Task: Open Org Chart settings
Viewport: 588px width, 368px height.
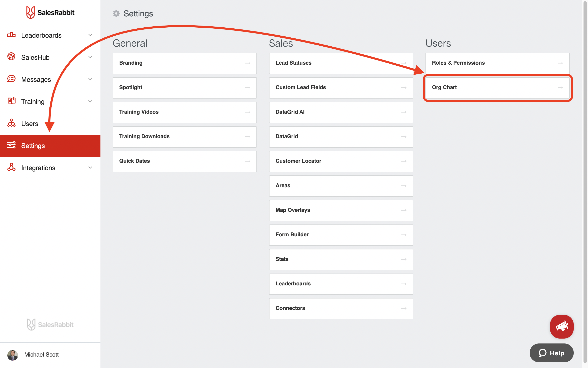Action: click(x=497, y=88)
